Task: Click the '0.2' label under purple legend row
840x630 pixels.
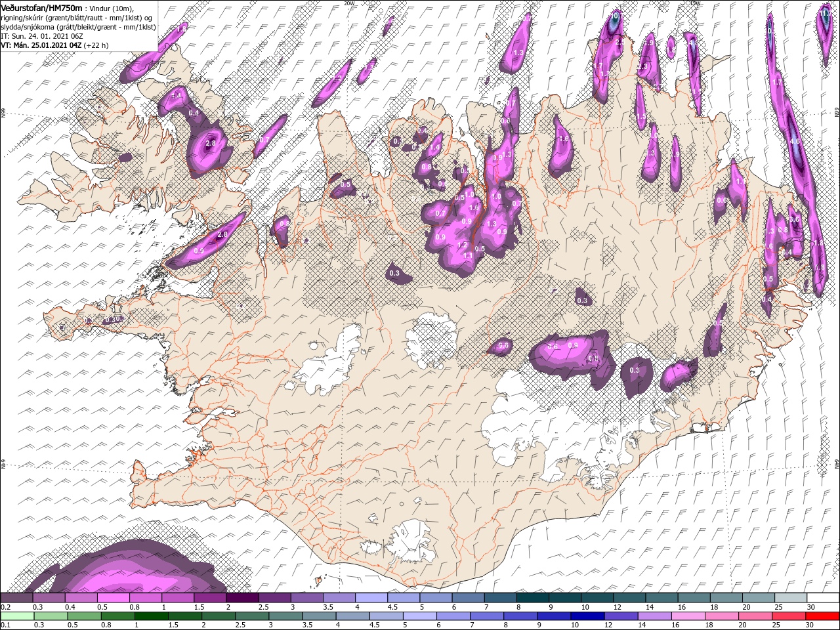Action: (6, 607)
